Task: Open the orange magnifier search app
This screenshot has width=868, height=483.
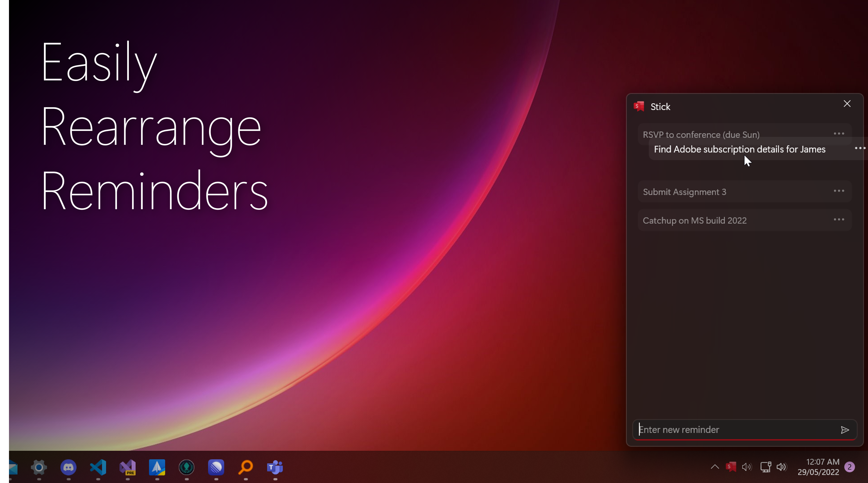Action: (x=246, y=467)
